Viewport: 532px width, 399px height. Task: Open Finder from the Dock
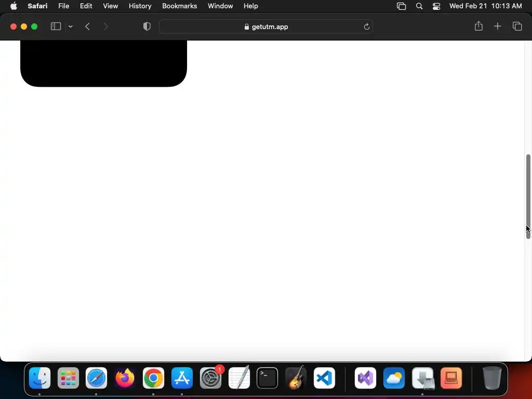(39, 378)
